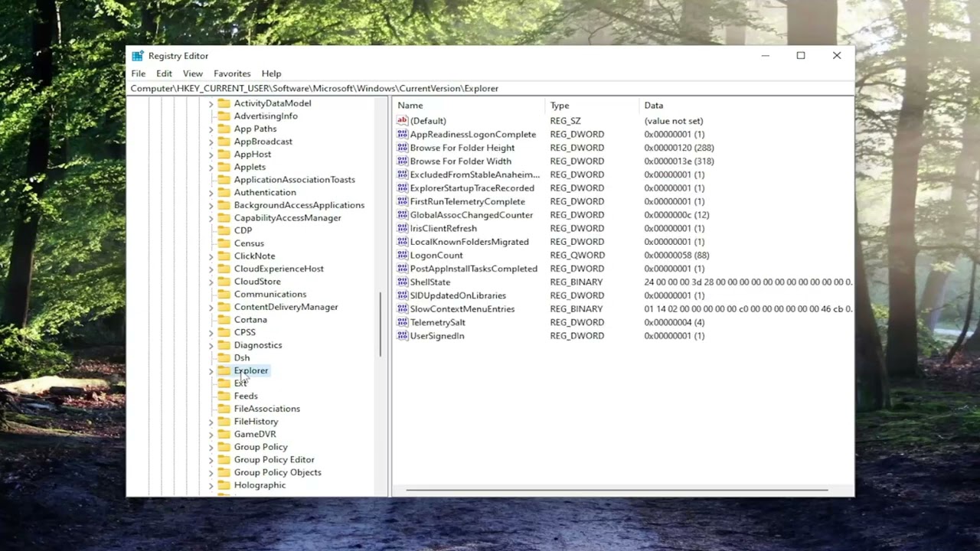The width and height of the screenshot is (980, 551).
Task: Click the values pane horizontal scrollbar
Action: (x=616, y=490)
